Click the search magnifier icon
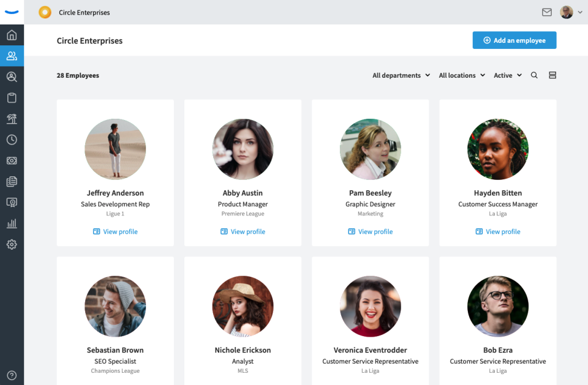The image size is (588, 385). click(x=534, y=75)
